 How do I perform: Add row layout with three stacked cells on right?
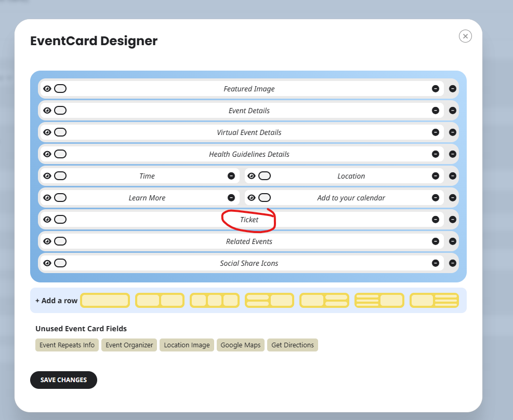[x=434, y=301]
